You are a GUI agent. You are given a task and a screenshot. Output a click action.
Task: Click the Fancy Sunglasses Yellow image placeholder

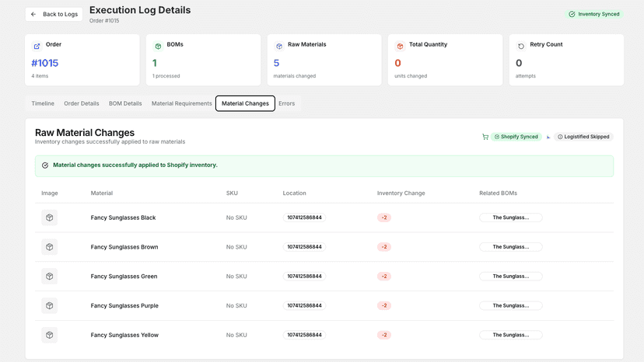pyautogui.click(x=49, y=335)
